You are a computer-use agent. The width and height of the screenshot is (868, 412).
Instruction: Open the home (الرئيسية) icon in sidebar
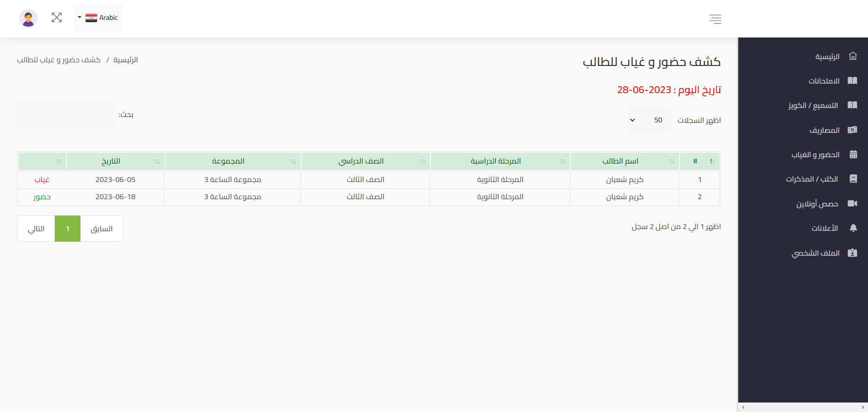coord(853,56)
